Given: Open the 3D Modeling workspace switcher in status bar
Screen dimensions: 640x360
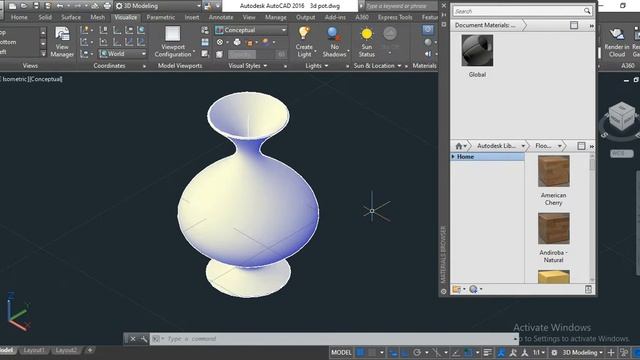Looking at the screenshot, I should 582,352.
